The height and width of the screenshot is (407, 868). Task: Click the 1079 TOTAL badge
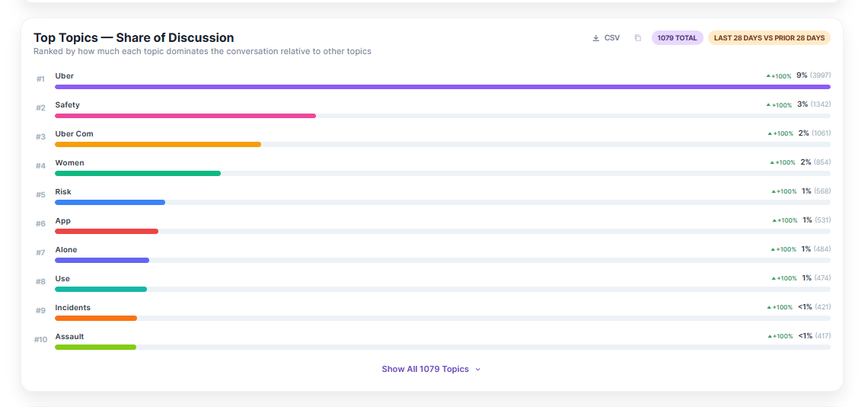point(677,37)
